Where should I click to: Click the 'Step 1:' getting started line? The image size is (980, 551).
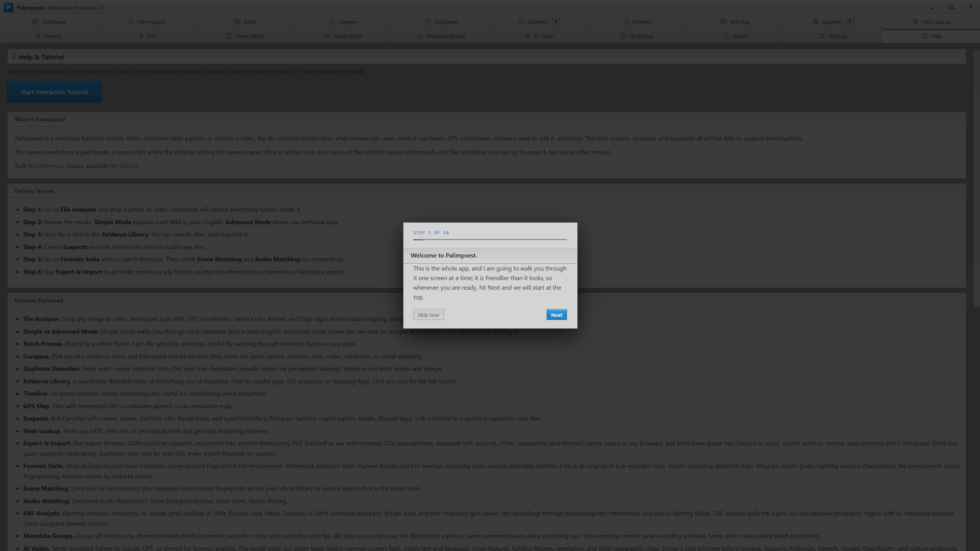(x=162, y=209)
